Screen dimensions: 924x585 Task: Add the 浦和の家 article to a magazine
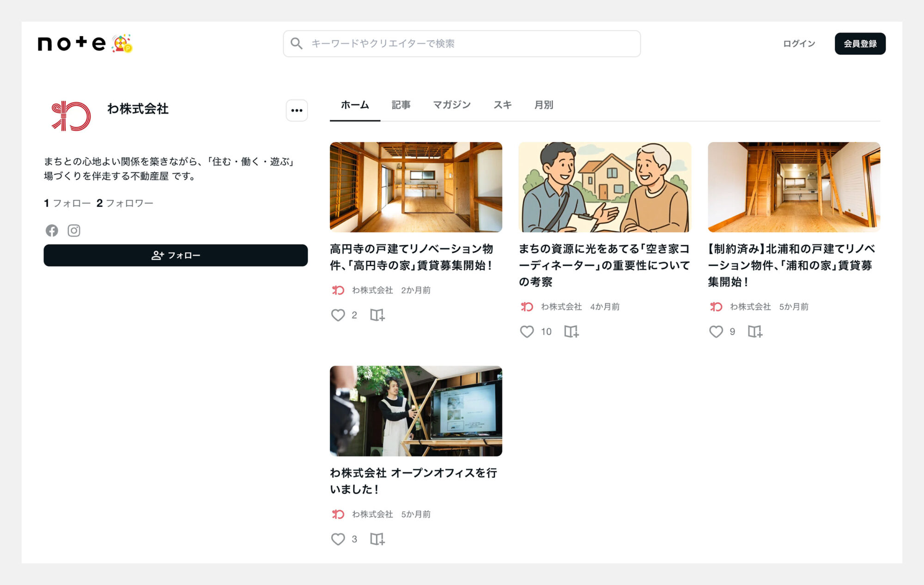pos(755,332)
